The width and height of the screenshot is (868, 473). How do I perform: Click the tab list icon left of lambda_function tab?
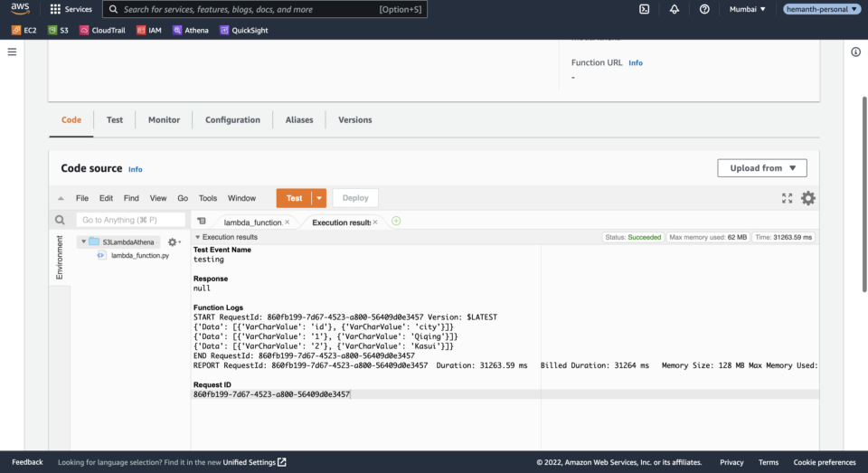click(202, 221)
